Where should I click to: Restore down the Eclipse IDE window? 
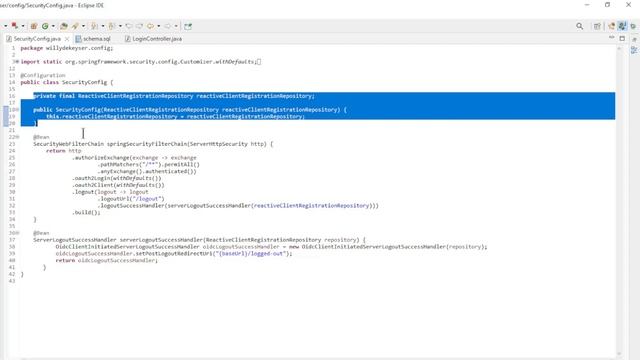607,5
